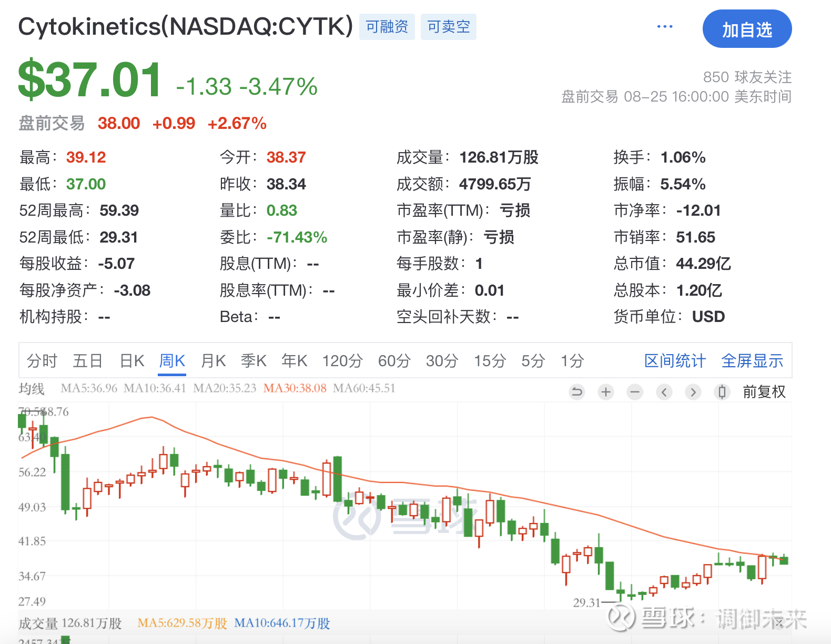Open the 前复权 adjustment dropdown

[x=764, y=392]
